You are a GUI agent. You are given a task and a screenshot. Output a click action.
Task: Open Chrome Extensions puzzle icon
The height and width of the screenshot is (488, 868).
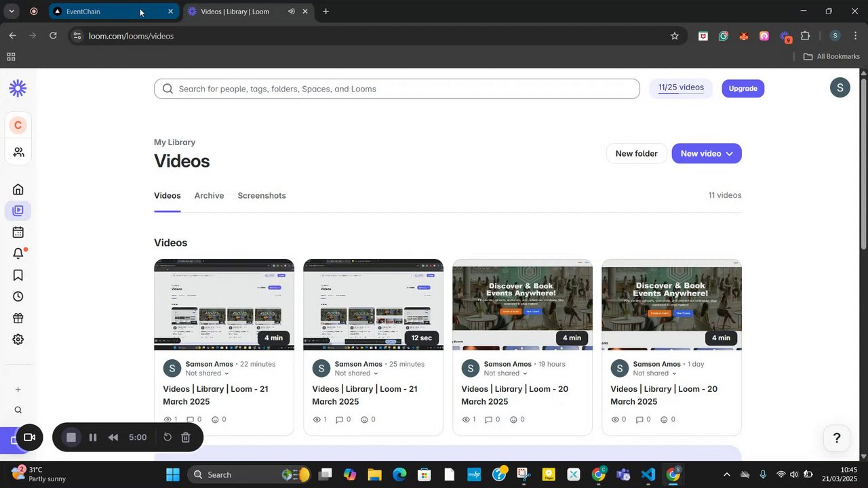coord(806,36)
